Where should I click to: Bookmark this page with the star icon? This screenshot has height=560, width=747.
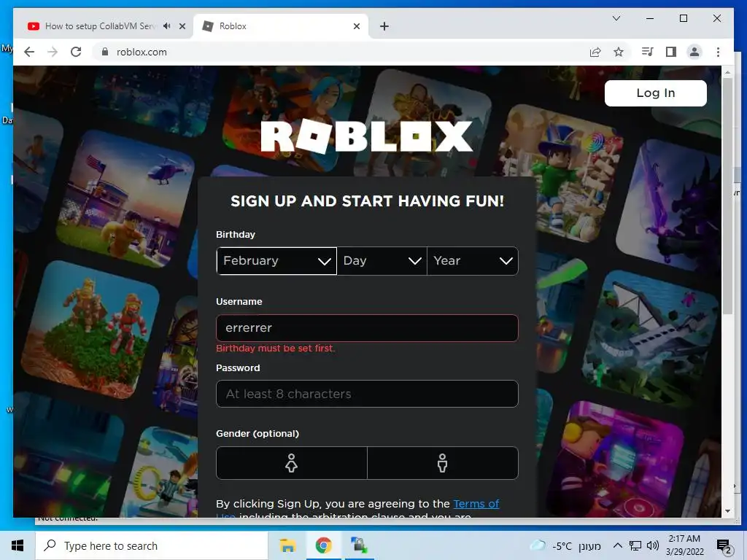(x=619, y=52)
